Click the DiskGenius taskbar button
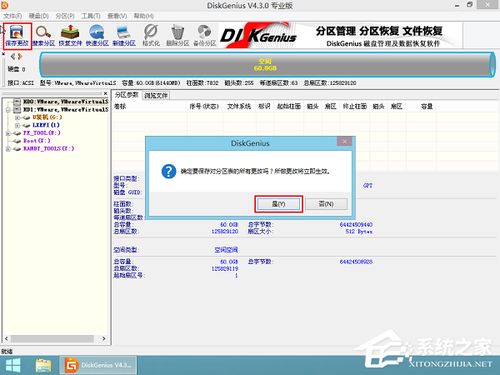The image size is (500, 375). click(98, 365)
